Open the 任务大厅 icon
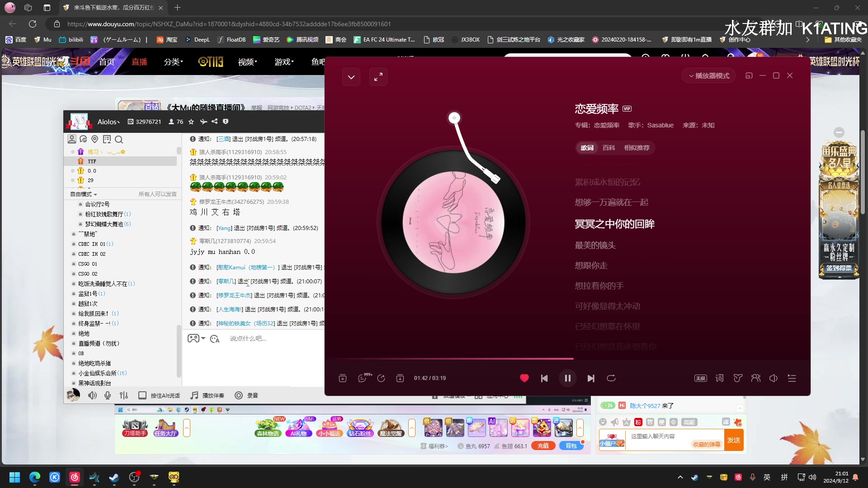Screen dimensions: 868x488 point(165,427)
